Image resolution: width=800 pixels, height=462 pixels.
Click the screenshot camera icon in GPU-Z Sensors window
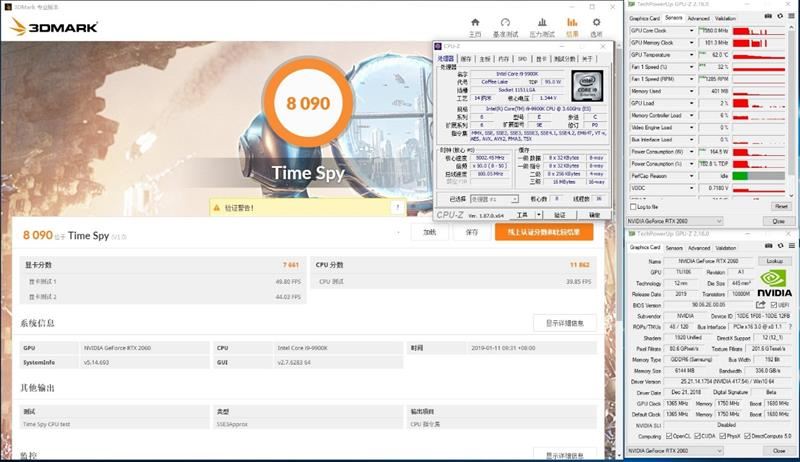pyautogui.click(x=768, y=17)
